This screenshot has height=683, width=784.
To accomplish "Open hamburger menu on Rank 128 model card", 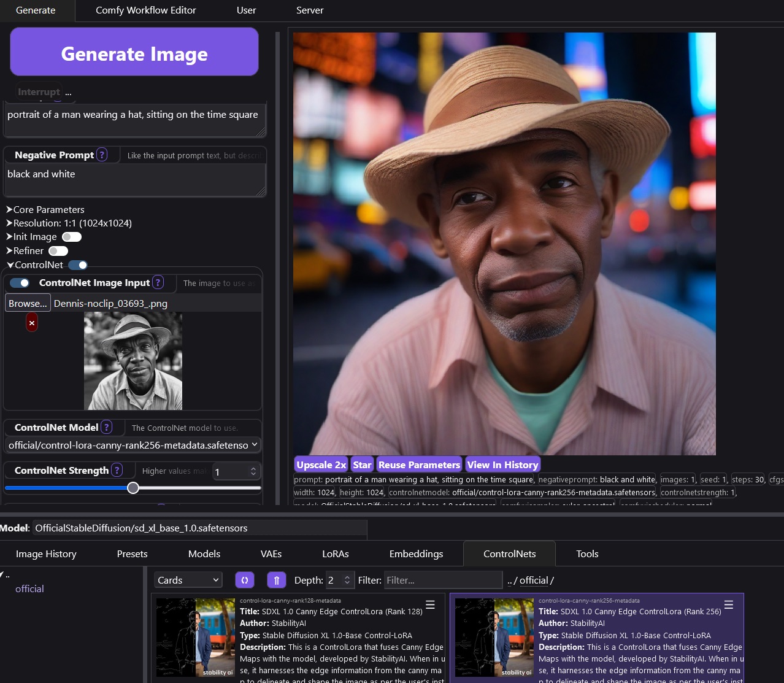I will coord(430,605).
